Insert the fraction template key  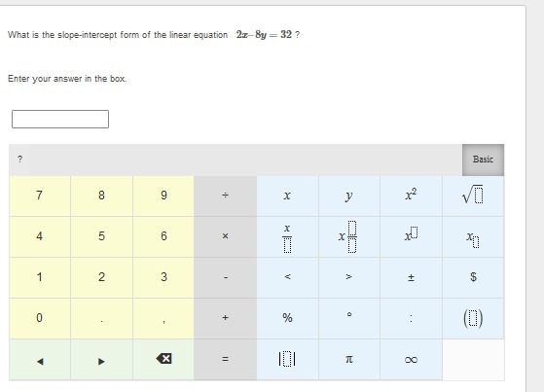(x=287, y=236)
